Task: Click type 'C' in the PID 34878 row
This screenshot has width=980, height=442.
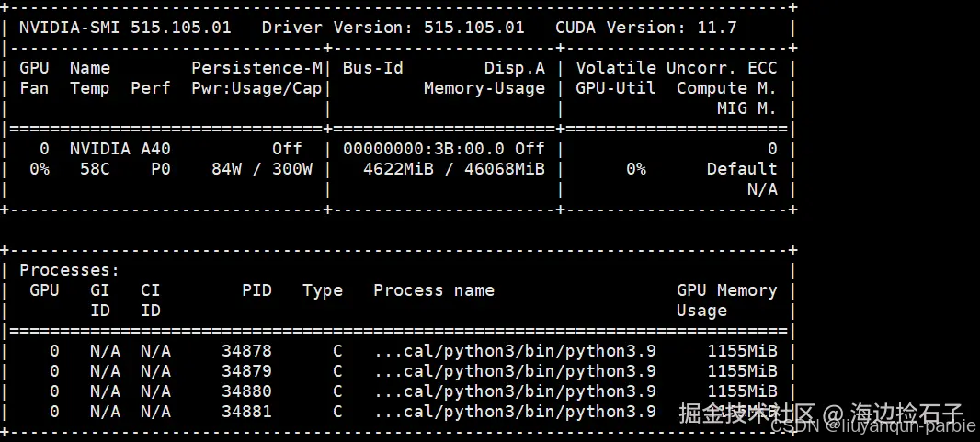Action: (337, 351)
